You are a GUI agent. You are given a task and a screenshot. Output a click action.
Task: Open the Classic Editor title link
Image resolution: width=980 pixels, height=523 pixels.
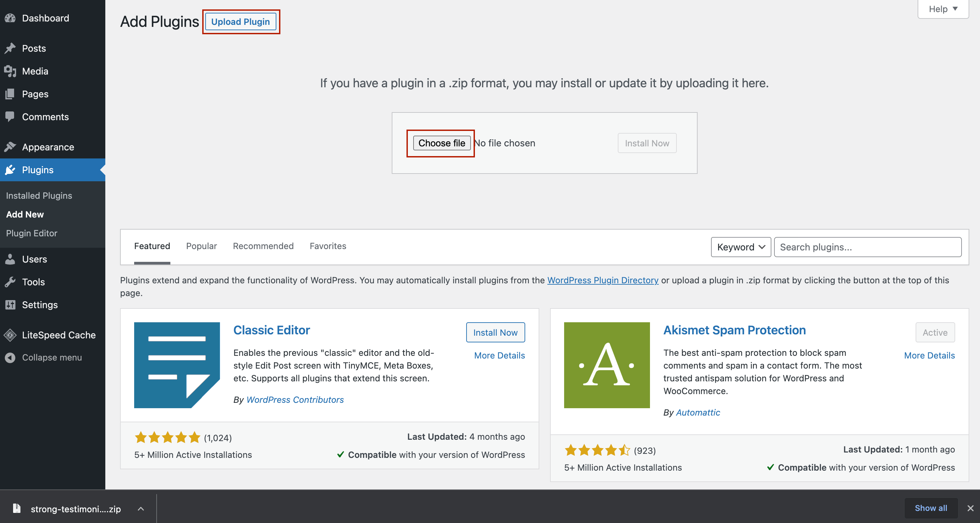272,330
